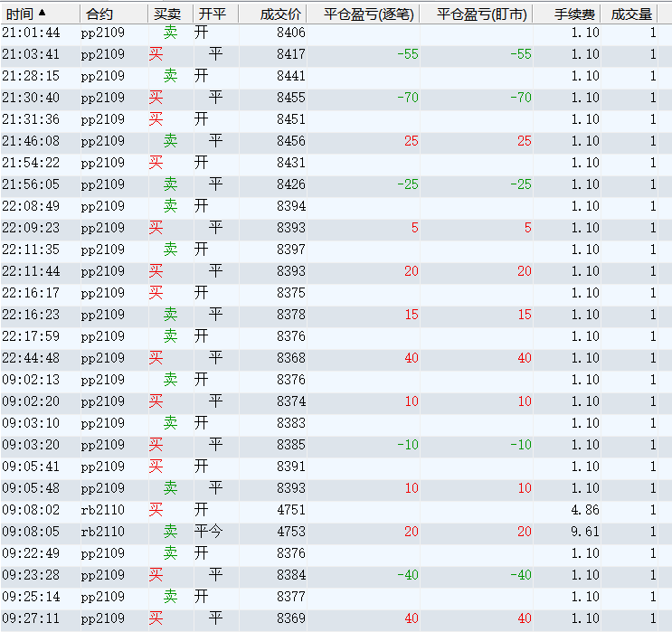Viewport: 672px width, 632px height.
Task: Click the 平仓盈亏(逐笔) column header
Action: 363,14
